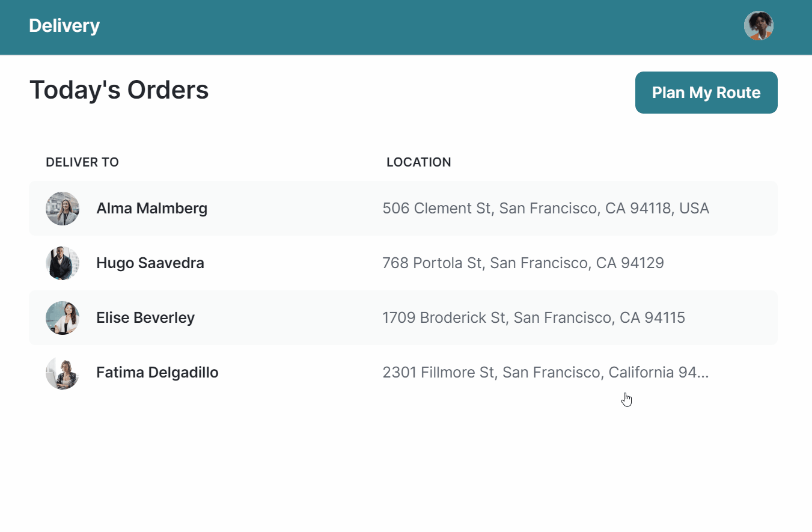Image resolution: width=812 pixels, height=532 pixels.
Task: Click Fatima Delgadillo's profile photo
Action: coord(63,373)
